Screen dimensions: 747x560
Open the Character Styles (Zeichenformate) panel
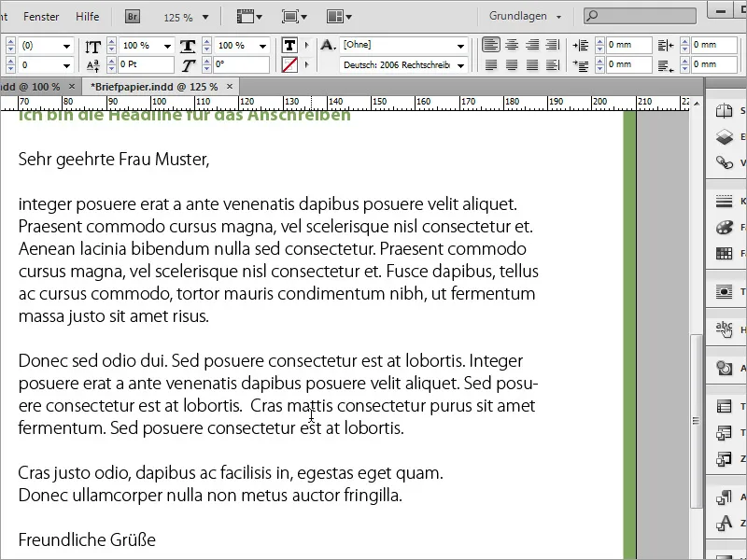coord(725,524)
